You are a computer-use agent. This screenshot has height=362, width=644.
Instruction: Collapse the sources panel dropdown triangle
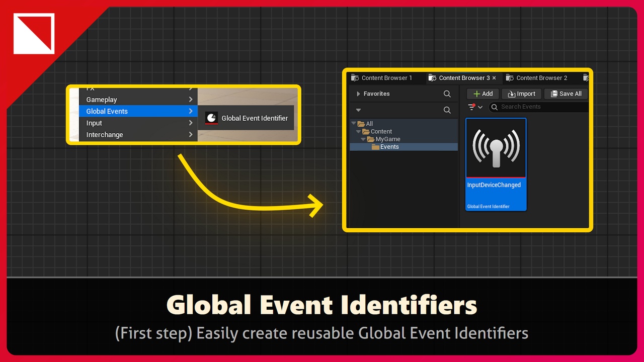(358, 110)
